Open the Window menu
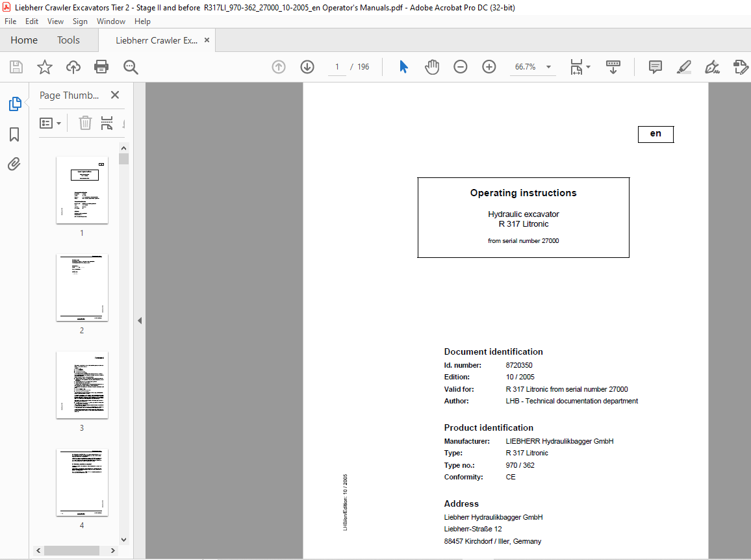751x560 pixels. 110,21
